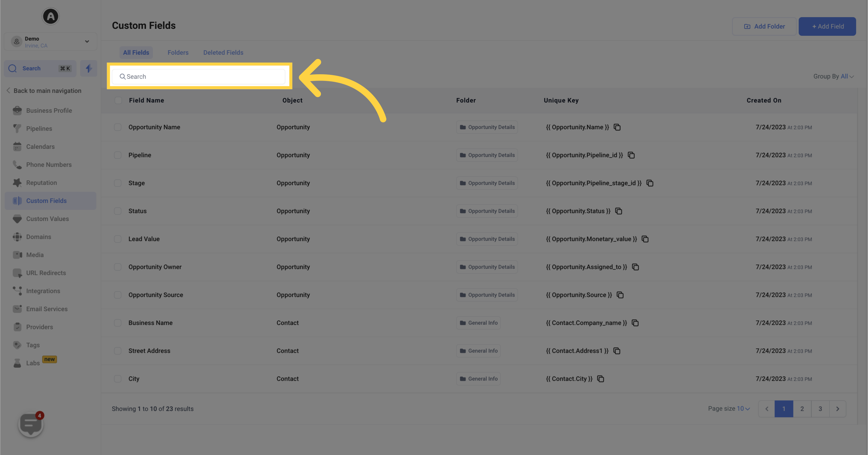Click the Search input field
Viewport: 868px width, 455px height.
(201, 76)
